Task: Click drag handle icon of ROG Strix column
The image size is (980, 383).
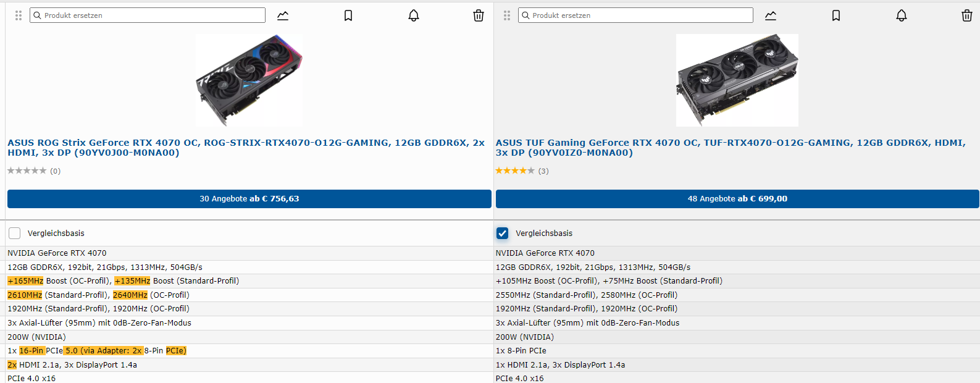Action: (19, 15)
